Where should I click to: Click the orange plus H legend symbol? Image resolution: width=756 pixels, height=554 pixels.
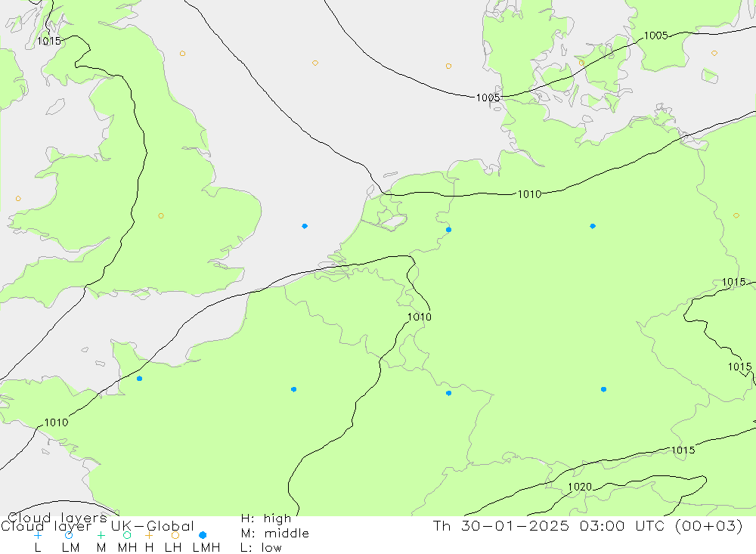pos(149,535)
